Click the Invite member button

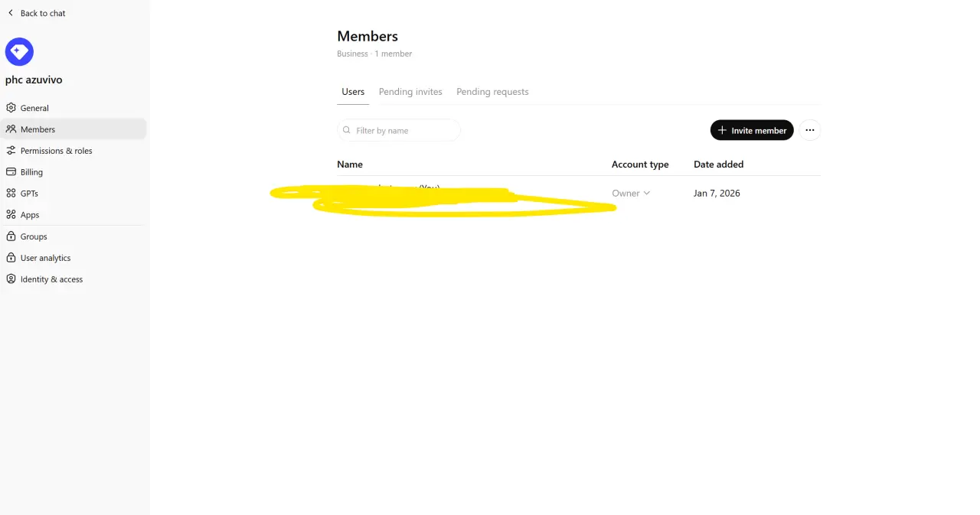coord(752,130)
